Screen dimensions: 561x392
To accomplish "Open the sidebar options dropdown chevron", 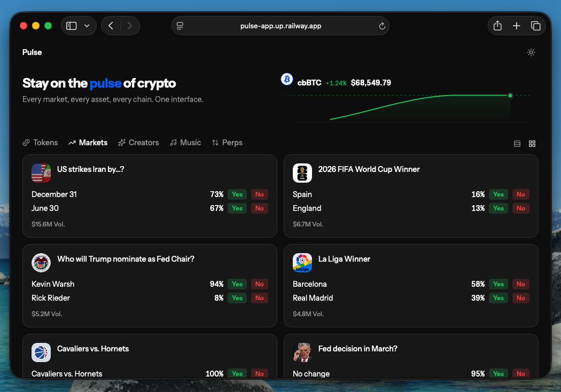I will point(87,26).
